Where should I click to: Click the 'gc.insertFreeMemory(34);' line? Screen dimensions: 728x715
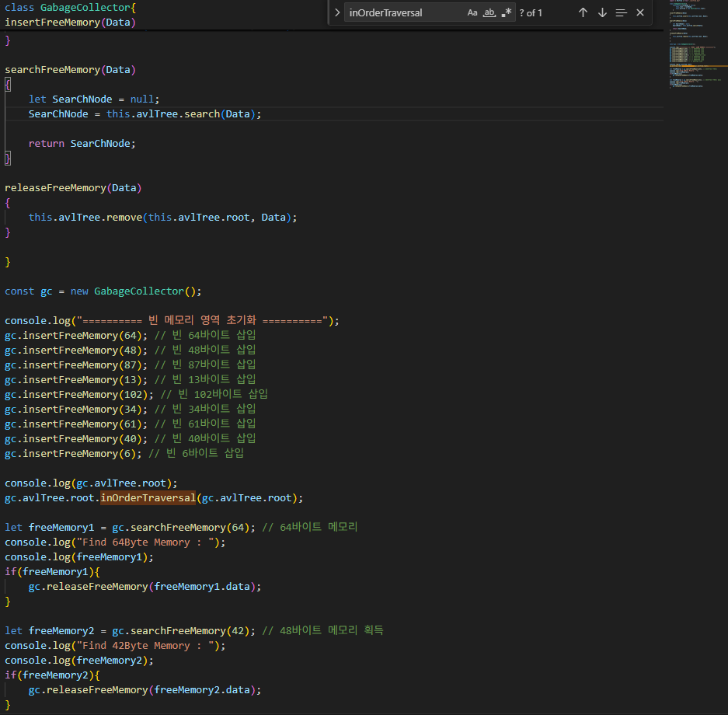pyautogui.click(x=130, y=410)
